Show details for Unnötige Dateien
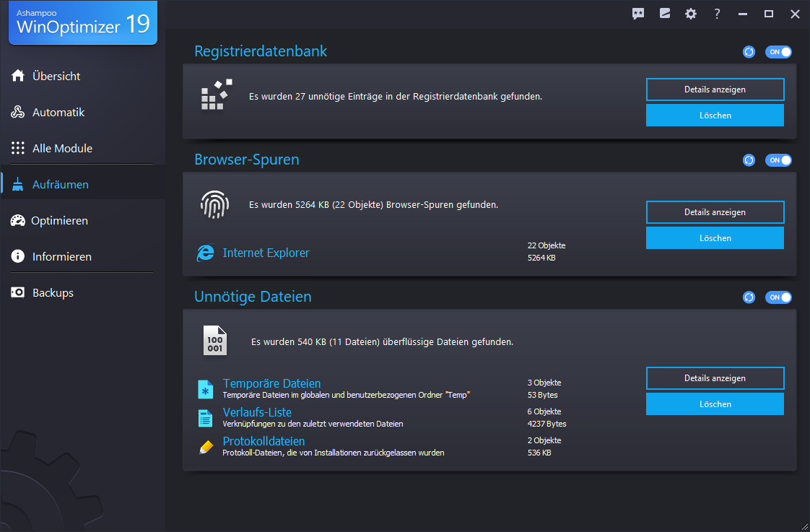The height and width of the screenshot is (532, 810). pos(715,378)
